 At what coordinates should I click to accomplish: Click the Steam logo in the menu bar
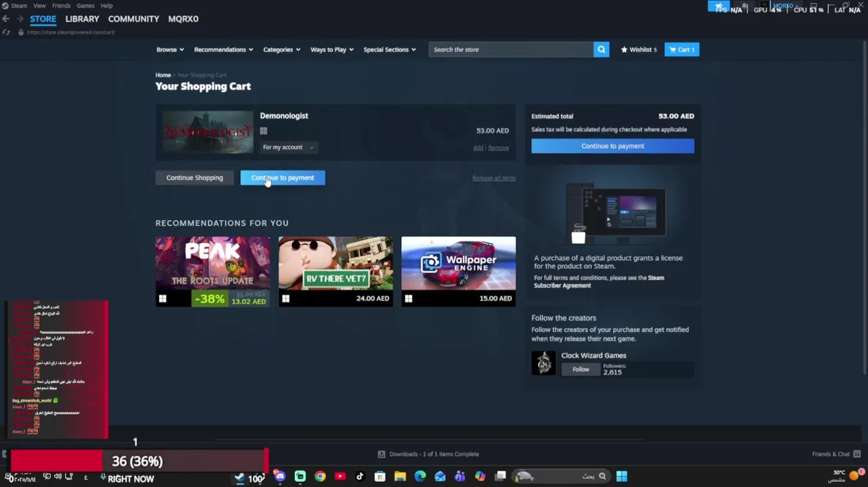click(x=5, y=5)
